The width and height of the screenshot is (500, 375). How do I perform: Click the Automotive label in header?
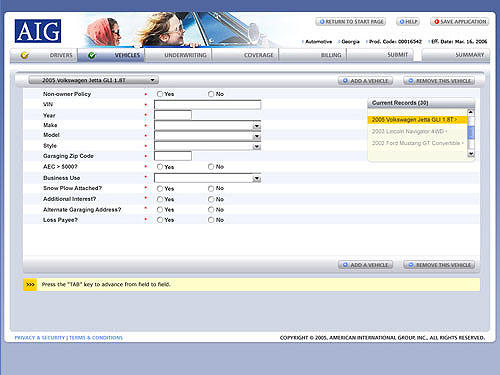click(x=318, y=42)
